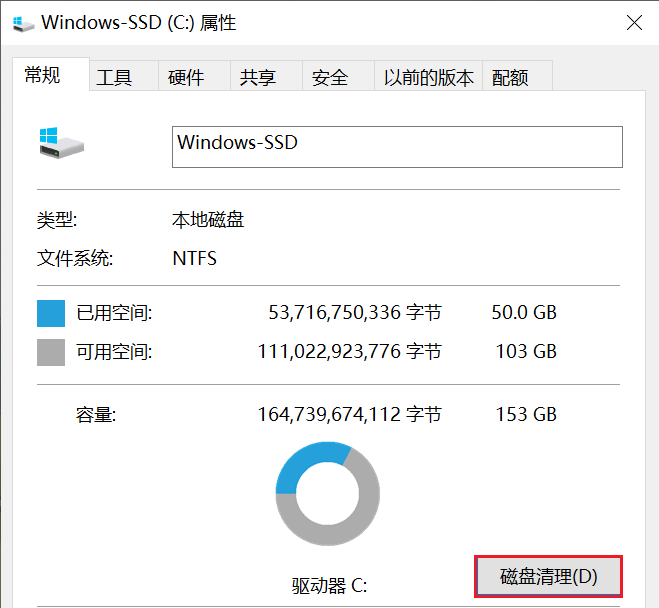Click the 驱动器 C: label
This screenshot has height=608, width=659.
(x=329, y=586)
